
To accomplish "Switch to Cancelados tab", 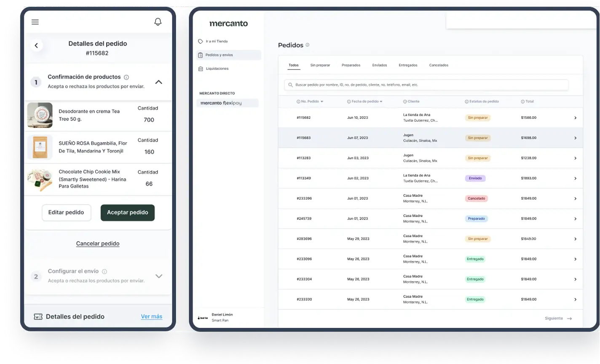I will click(439, 65).
